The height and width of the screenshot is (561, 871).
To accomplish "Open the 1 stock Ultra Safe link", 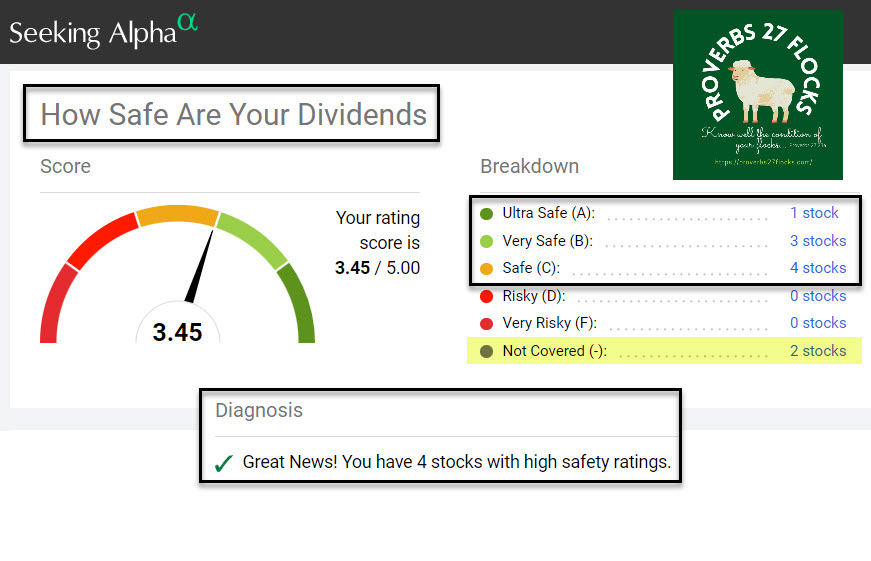I will click(x=814, y=213).
